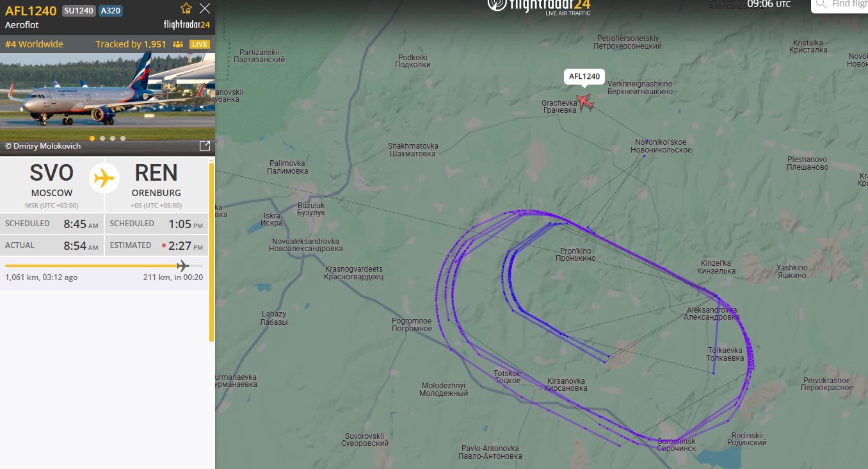Click the Find flights search field
This screenshot has width=868, height=469.
(x=840, y=4)
